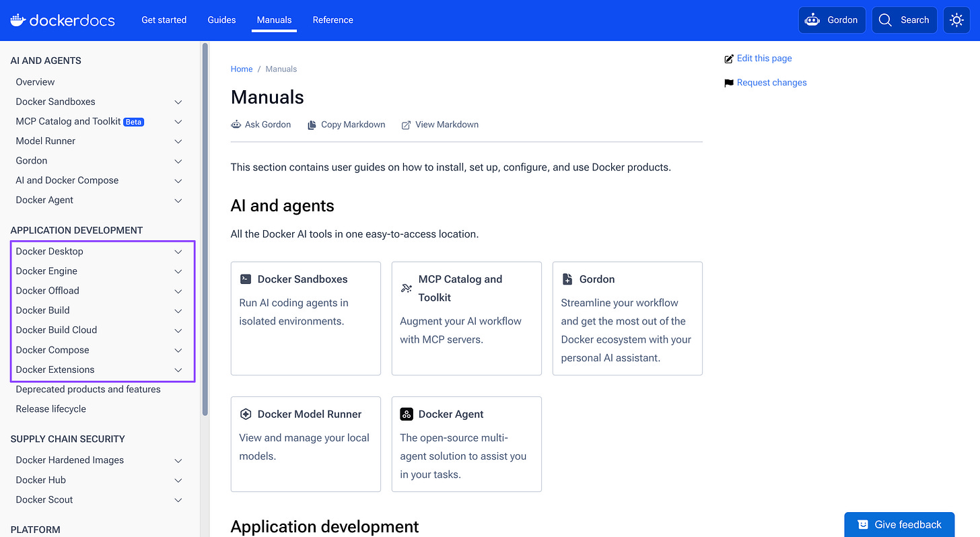Open Deprecated products and features
This screenshot has height=537, width=980.
(88, 389)
